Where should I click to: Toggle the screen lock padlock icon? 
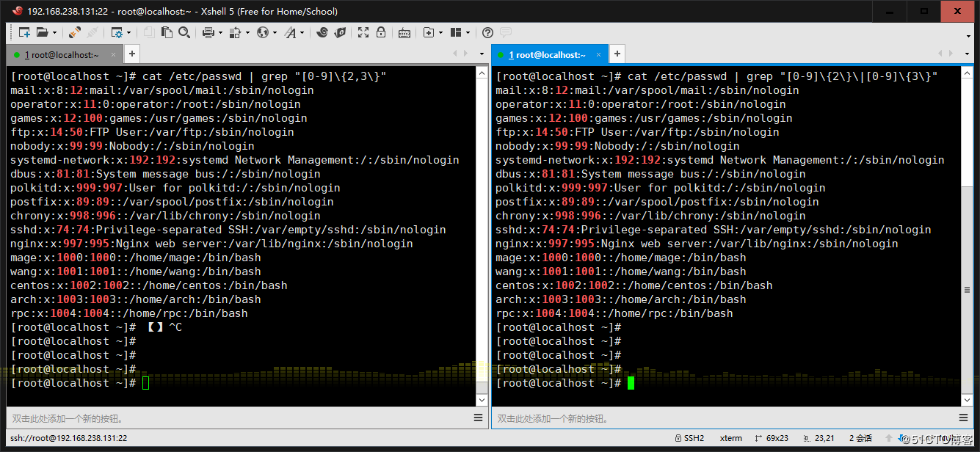click(381, 32)
